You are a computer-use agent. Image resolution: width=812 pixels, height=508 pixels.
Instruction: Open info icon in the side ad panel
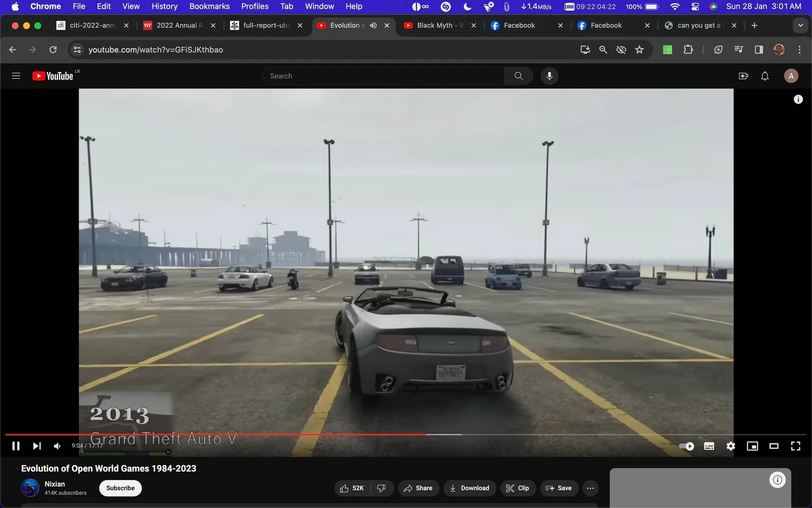778,480
